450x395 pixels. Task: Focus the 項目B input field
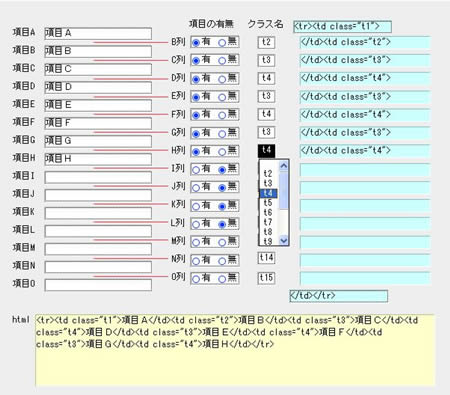point(98,51)
